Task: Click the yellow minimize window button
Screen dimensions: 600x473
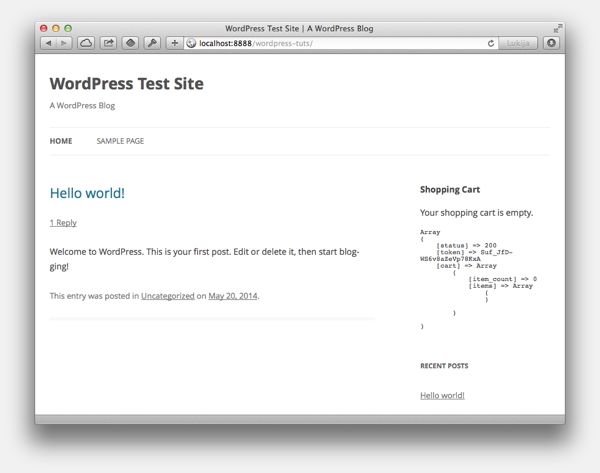Action: tap(56, 28)
